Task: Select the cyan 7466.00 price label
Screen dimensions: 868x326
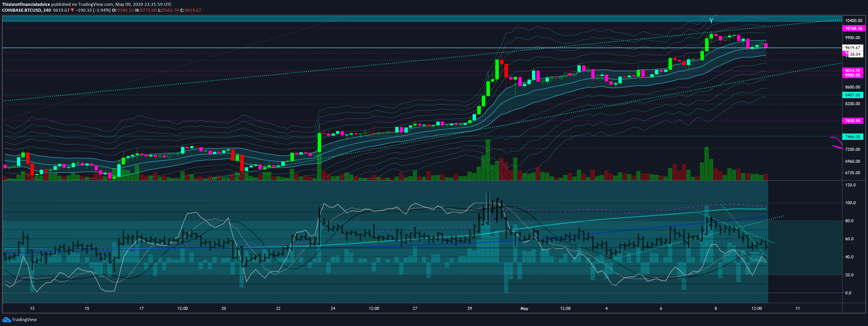Action: pos(853,137)
